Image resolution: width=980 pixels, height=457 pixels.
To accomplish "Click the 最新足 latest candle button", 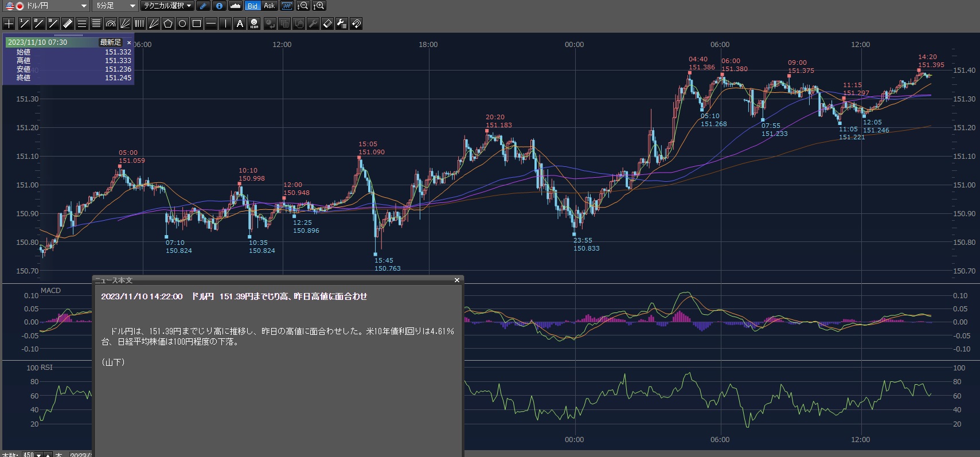I will 111,42.
